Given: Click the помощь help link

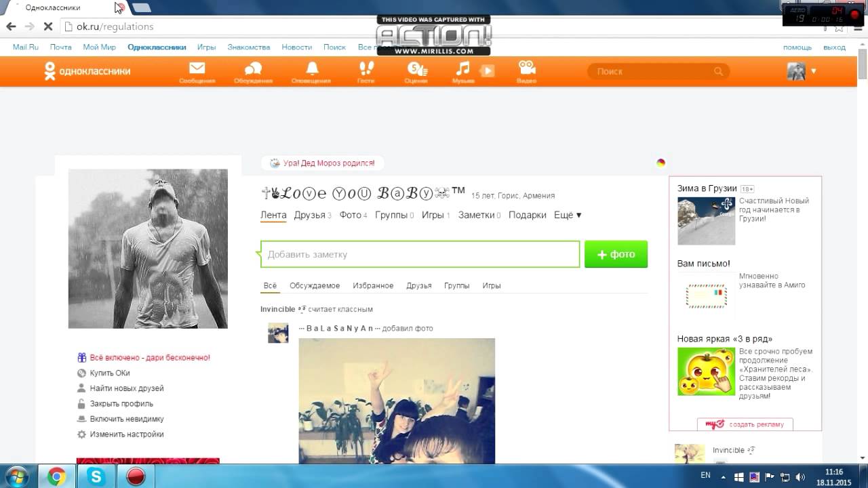Looking at the screenshot, I should point(797,47).
